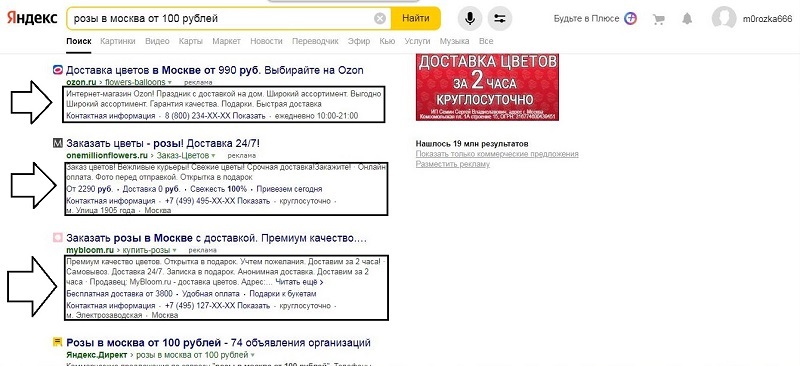Click the Plus subscription badge icon
Image resolution: width=800 pixels, height=366 pixels.
(631, 18)
